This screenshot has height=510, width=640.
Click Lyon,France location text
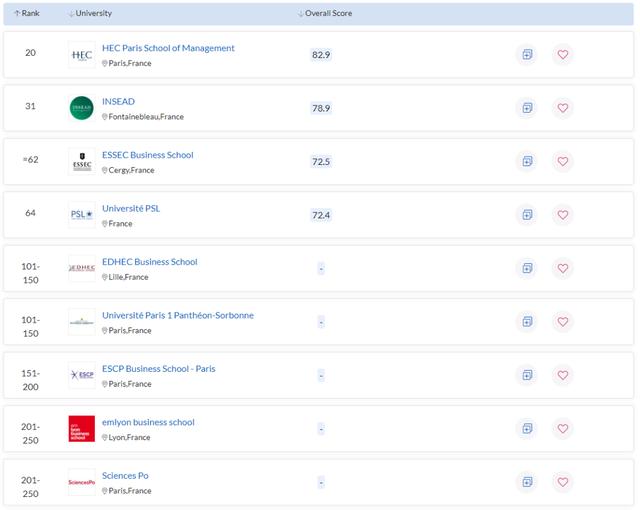point(129,437)
